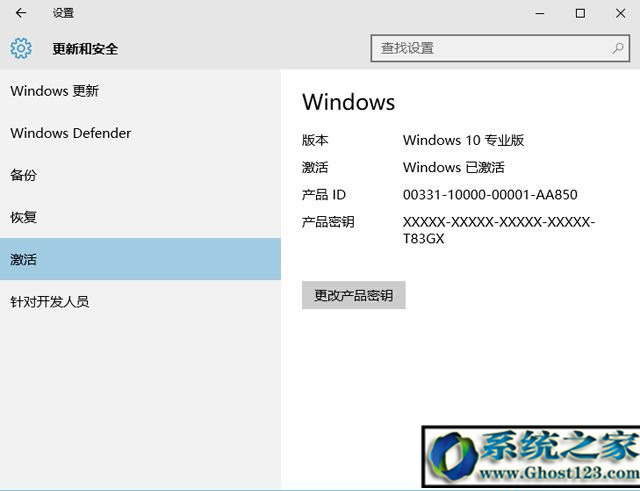This screenshot has height=491, width=640.
Task: Open the Windows 更新 section
Action: [x=140, y=91]
